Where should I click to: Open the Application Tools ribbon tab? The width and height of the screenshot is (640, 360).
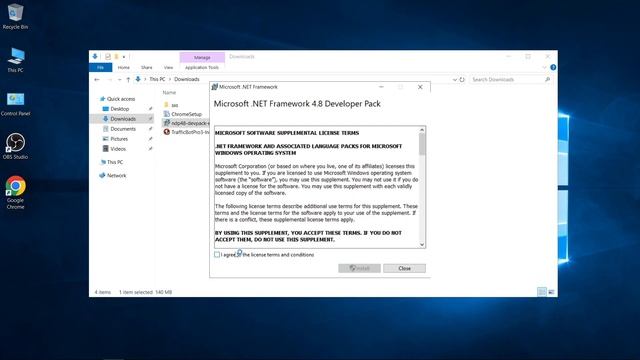point(202,67)
